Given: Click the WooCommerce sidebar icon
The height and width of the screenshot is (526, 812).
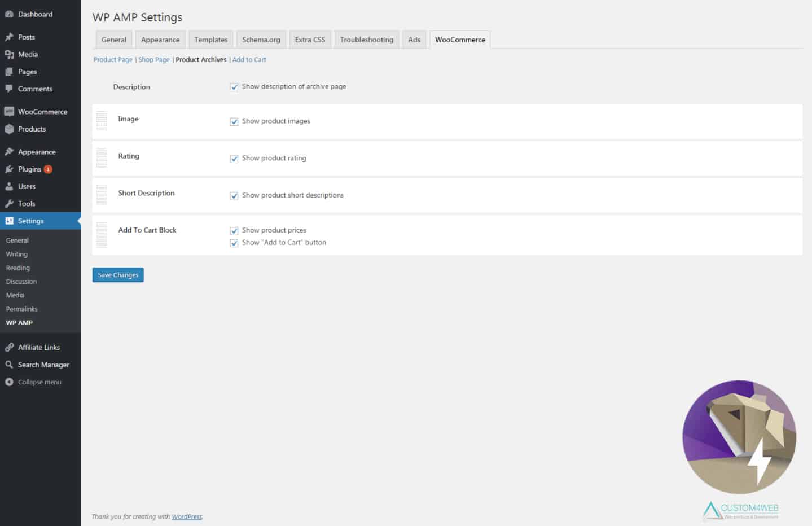Looking at the screenshot, I should (x=9, y=112).
